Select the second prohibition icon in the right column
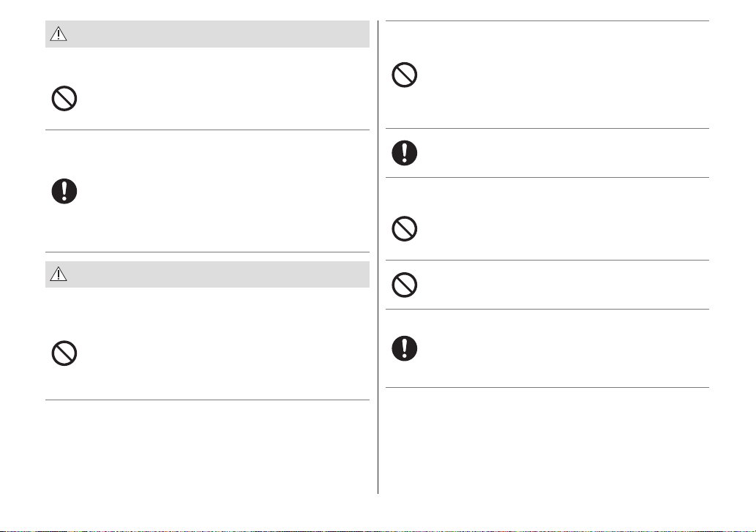Viewport: 756px width, 532px height. (x=404, y=229)
